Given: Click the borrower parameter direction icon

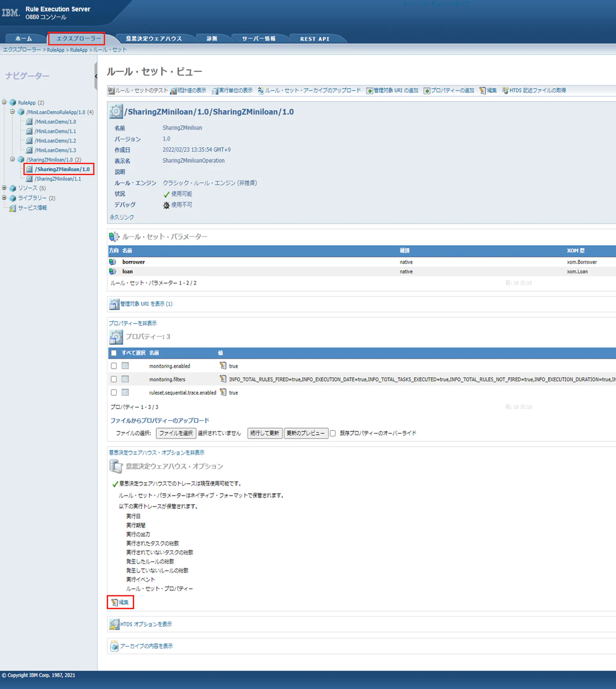Looking at the screenshot, I should [113, 262].
